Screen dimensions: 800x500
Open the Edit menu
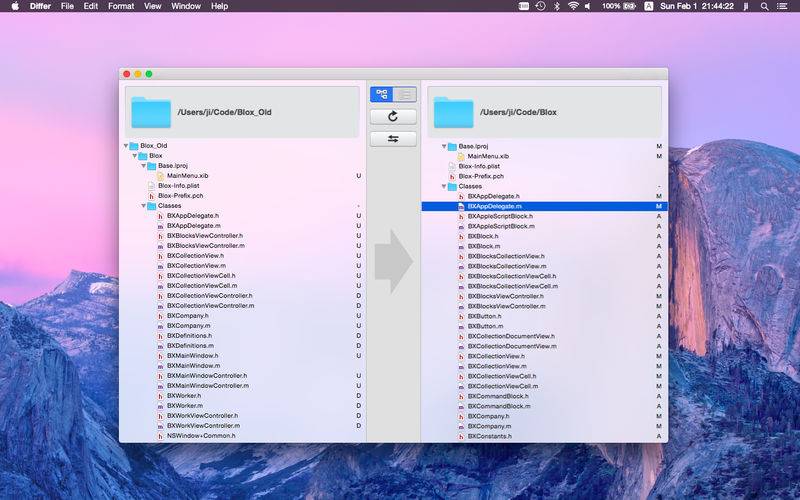[91, 6]
